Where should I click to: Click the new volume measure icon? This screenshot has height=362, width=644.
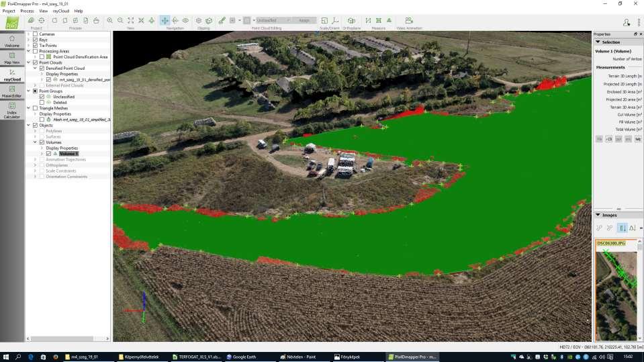(x=389, y=21)
